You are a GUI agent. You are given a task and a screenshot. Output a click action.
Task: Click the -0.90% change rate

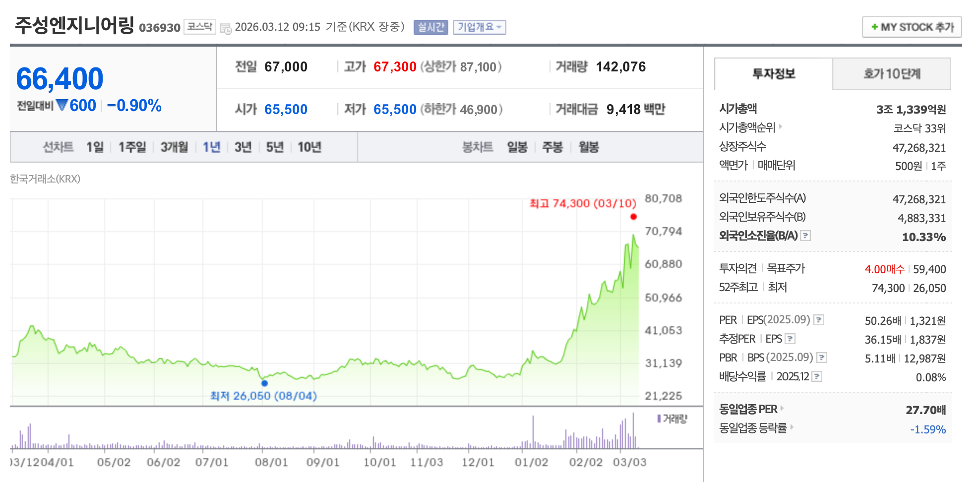click(x=134, y=106)
